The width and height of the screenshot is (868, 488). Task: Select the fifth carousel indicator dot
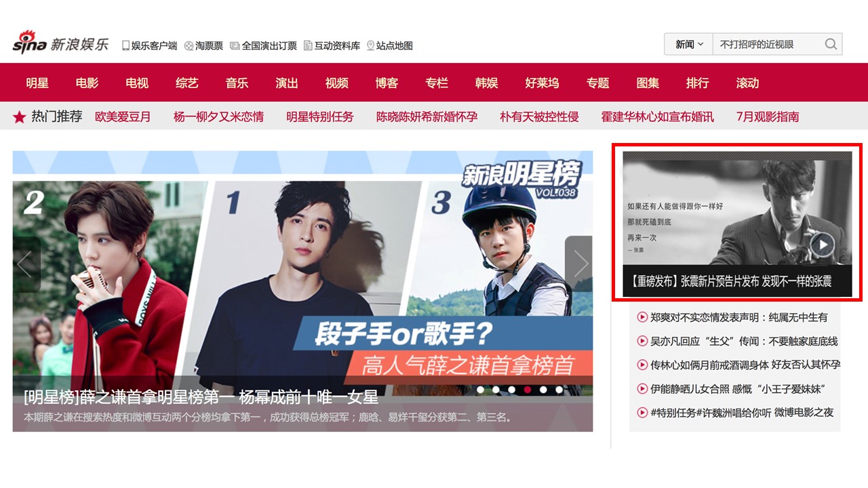[x=543, y=390]
